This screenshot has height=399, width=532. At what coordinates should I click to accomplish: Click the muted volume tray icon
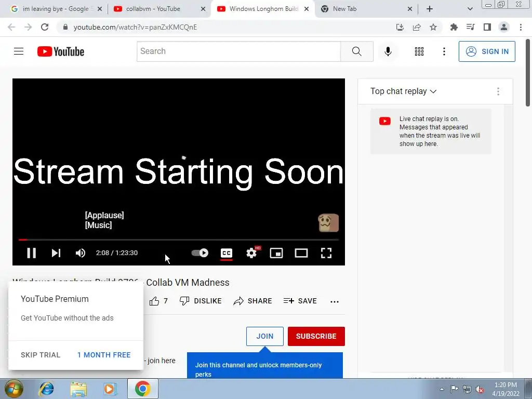tap(480, 389)
